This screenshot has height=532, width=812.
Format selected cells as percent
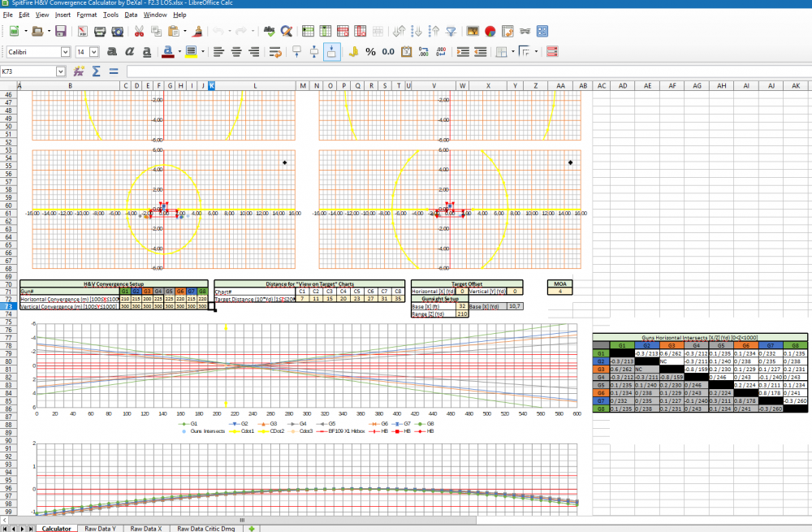click(370, 52)
